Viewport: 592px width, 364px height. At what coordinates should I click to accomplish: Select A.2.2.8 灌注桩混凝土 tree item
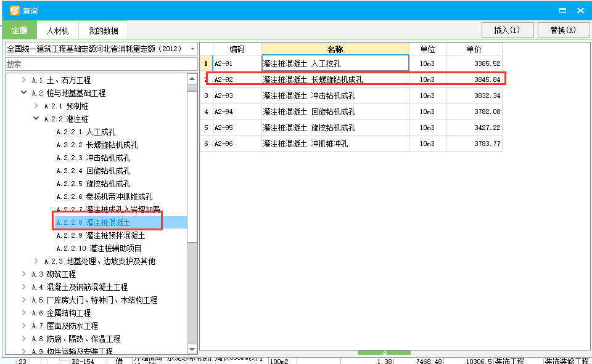[93, 222]
